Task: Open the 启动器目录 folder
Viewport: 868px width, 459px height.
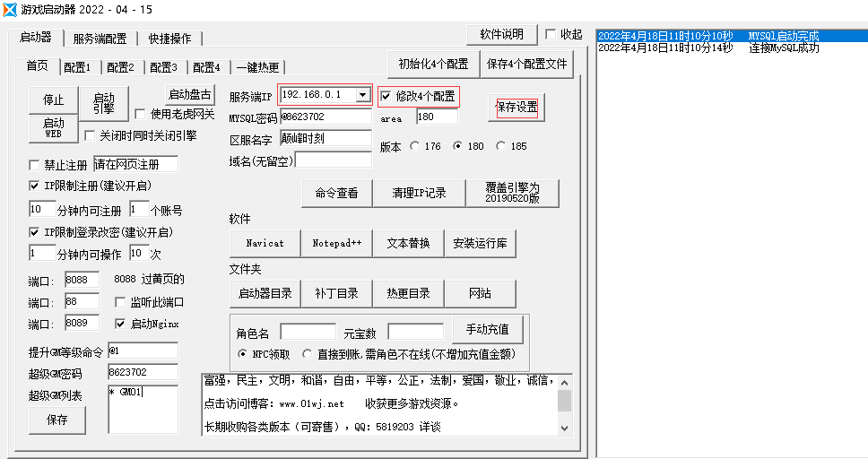Action: pyautogui.click(x=265, y=293)
